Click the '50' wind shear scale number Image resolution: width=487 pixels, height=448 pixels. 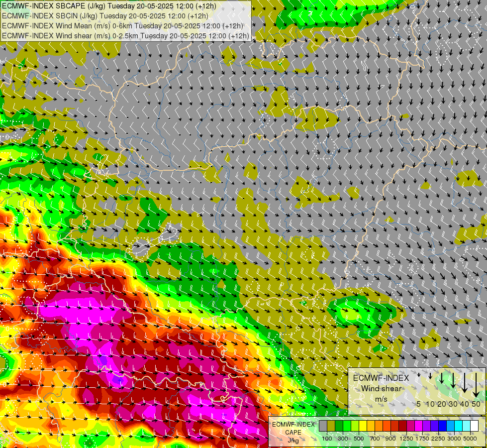[476, 404]
